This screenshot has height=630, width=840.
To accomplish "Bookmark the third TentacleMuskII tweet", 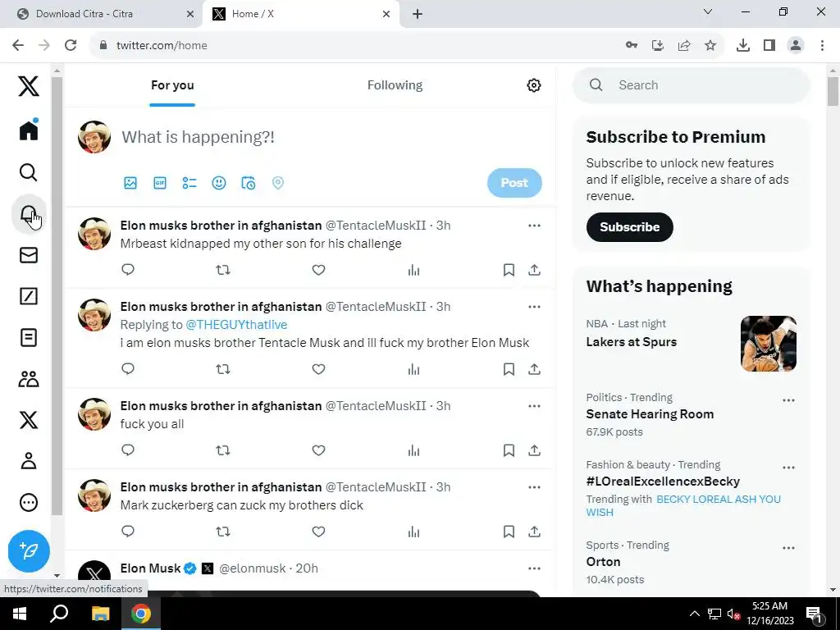I will point(509,450).
